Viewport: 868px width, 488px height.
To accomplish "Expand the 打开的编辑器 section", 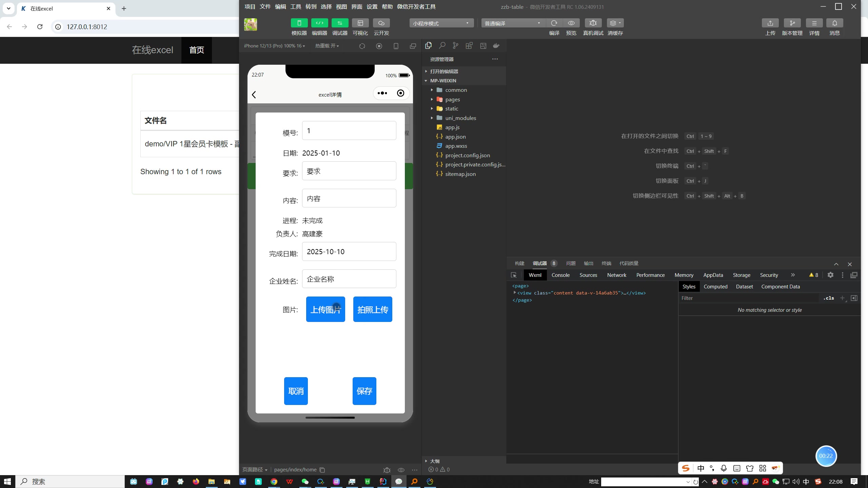I will point(465,72).
